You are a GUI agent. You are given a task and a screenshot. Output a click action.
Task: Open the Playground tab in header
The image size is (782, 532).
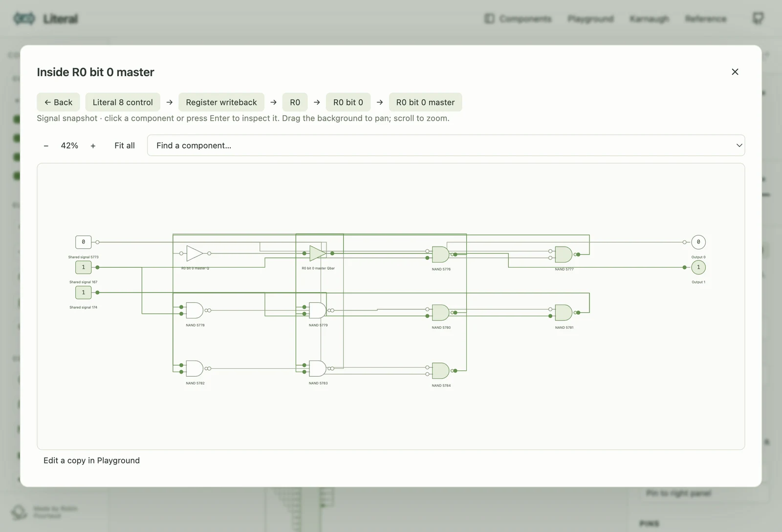(x=590, y=19)
